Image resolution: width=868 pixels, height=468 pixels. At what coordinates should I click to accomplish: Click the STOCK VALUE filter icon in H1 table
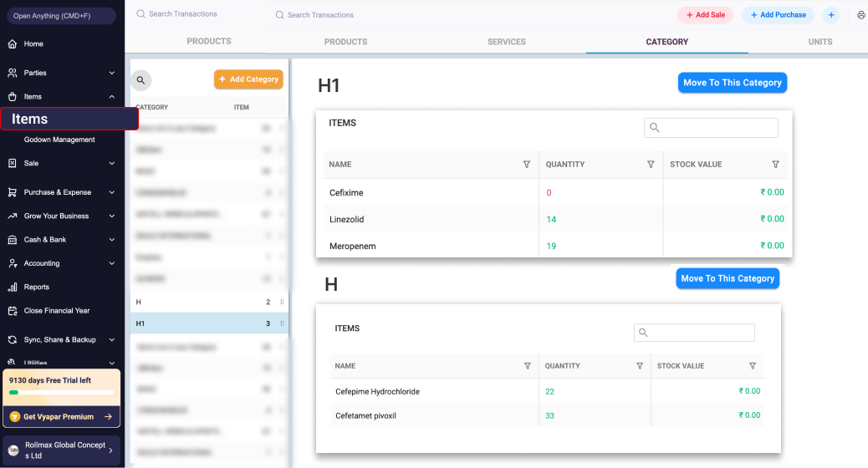(x=775, y=165)
